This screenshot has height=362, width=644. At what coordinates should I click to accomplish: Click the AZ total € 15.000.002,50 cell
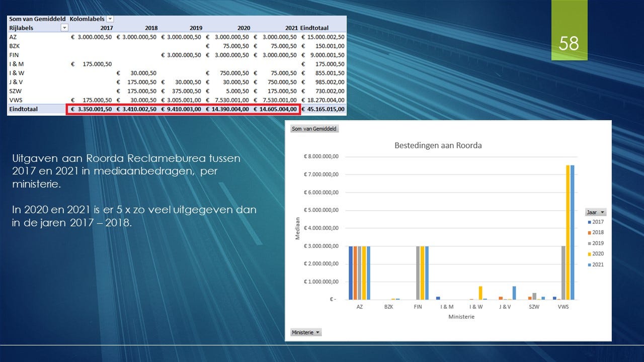pos(323,37)
